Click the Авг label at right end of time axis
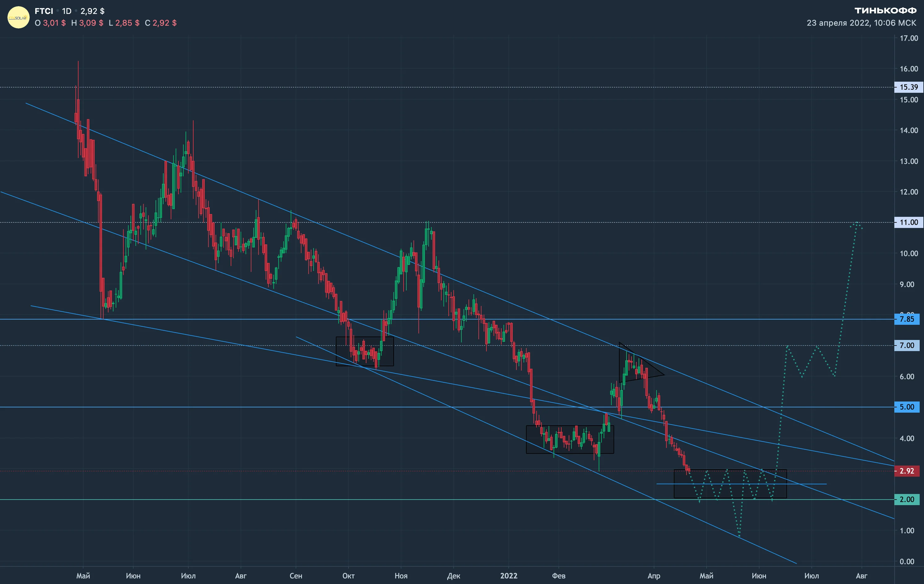Image resolution: width=924 pixels, height=584 pixels. pos(862,576)
